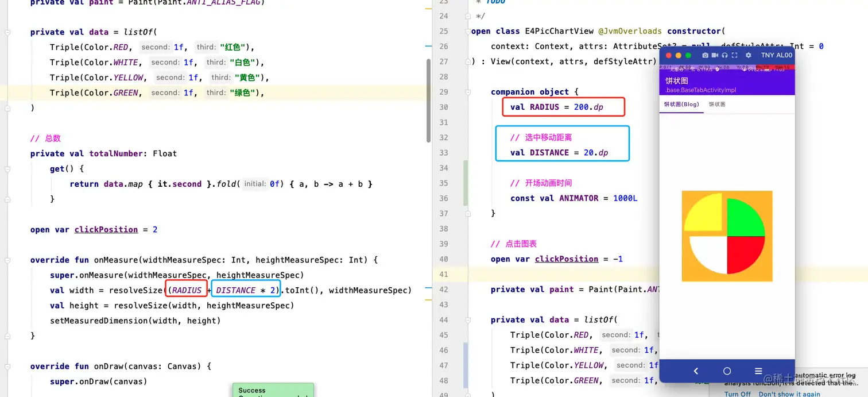The height and width of the screenshot is (397, 868).
Task: Tap the white pie slice
Action: pos(711,251)
